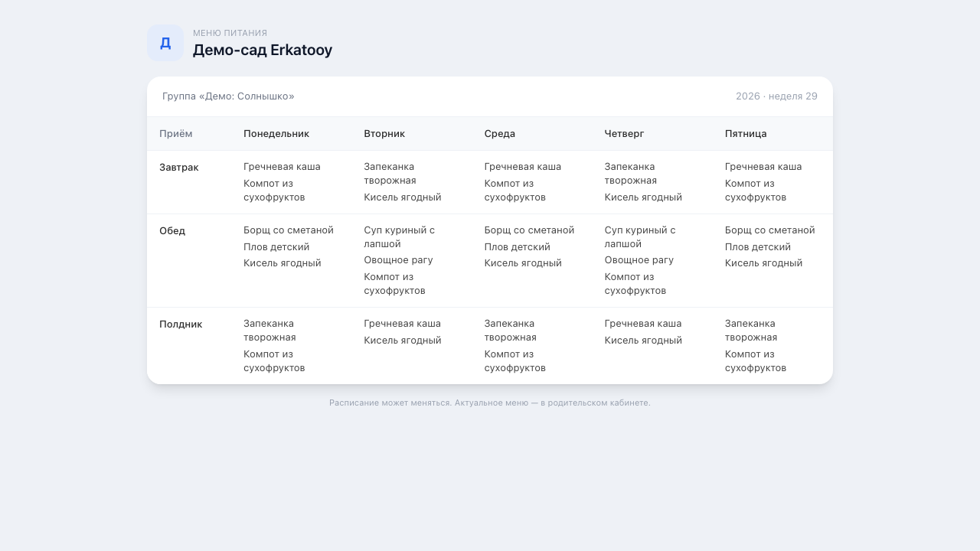
Task: Select the Понедельник column header
Action: point(276,134)
